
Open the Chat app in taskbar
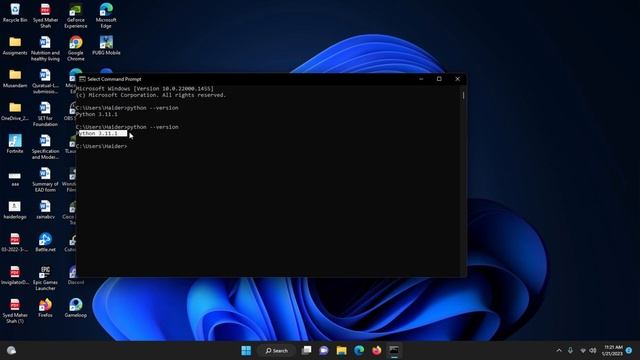[324, 350]
